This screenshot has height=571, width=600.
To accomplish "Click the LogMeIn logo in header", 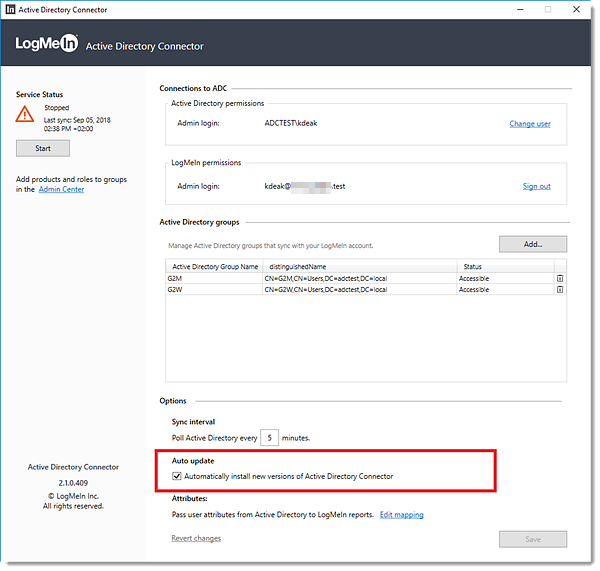I will pos(47,43).
